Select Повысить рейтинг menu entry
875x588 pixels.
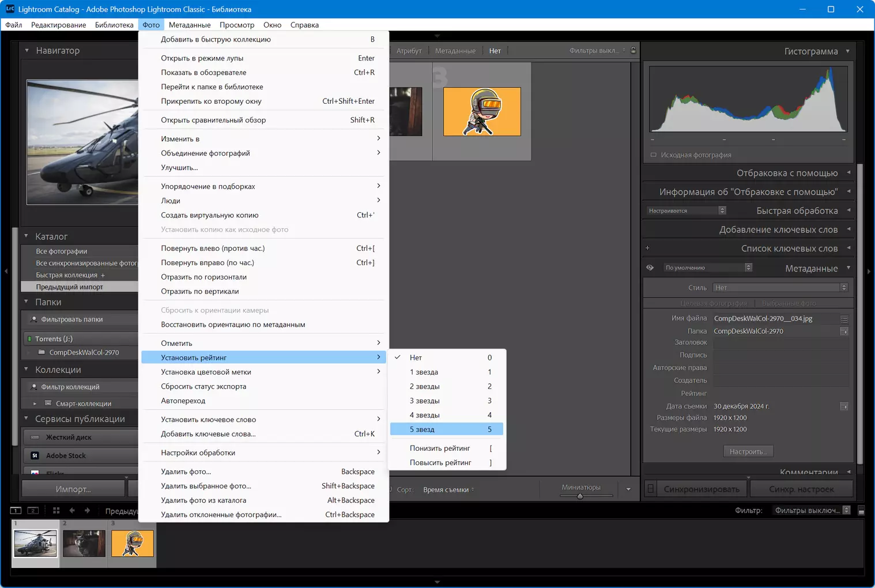point(447,462)
